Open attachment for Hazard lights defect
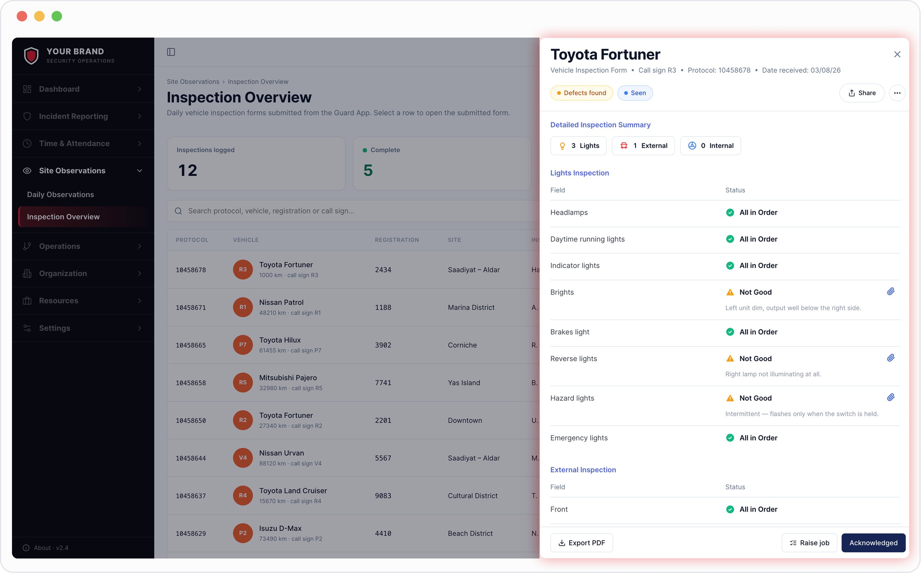The width and height of the screenshot is (924, 573). coord(890,397)
